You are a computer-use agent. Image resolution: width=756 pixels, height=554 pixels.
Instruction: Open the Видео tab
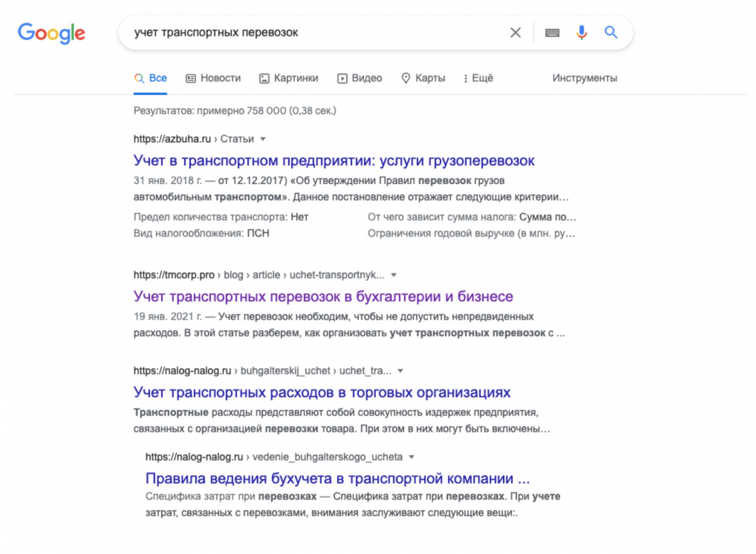click(360, 78)
